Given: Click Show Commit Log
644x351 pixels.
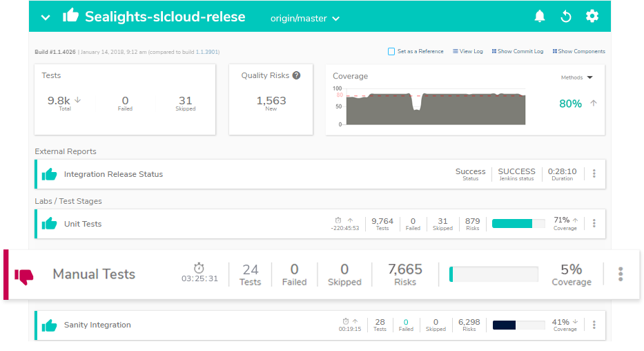Looking at the screenshot, I should point(518,51).
